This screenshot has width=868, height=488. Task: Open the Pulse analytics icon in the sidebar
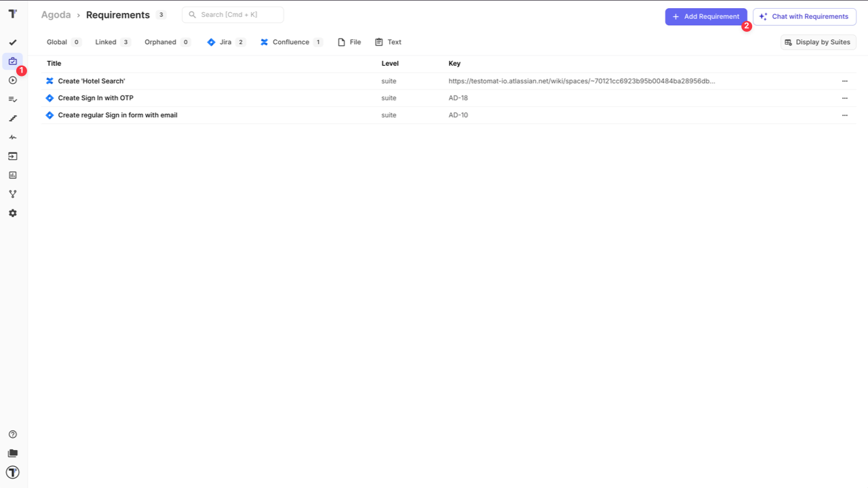pyautogui.click(x=12, y=137)
